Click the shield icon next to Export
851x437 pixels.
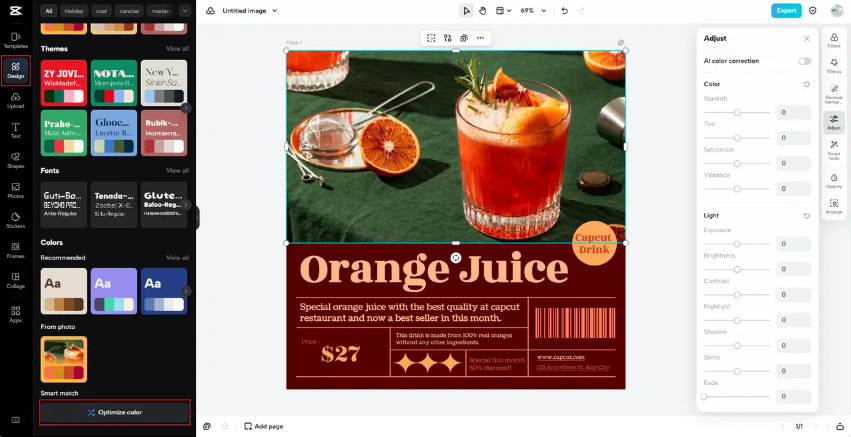[x=812, y=10]
